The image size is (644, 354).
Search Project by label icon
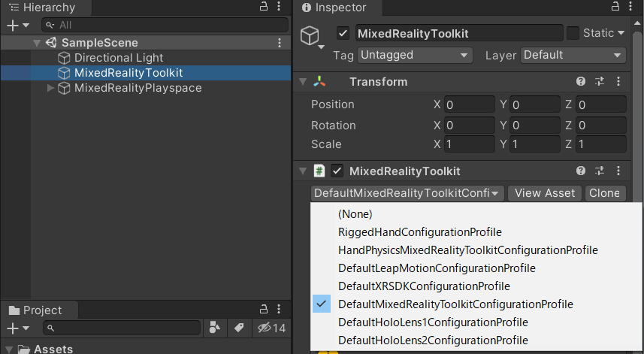[239, 328]
